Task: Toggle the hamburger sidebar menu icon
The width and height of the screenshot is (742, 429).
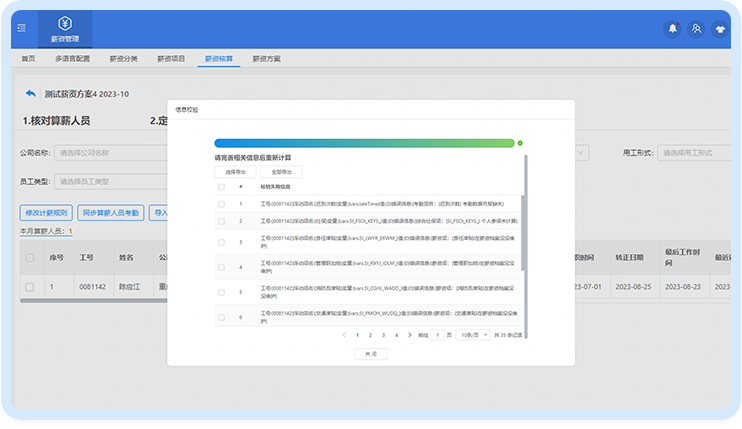Action: [x=21, y=27]
